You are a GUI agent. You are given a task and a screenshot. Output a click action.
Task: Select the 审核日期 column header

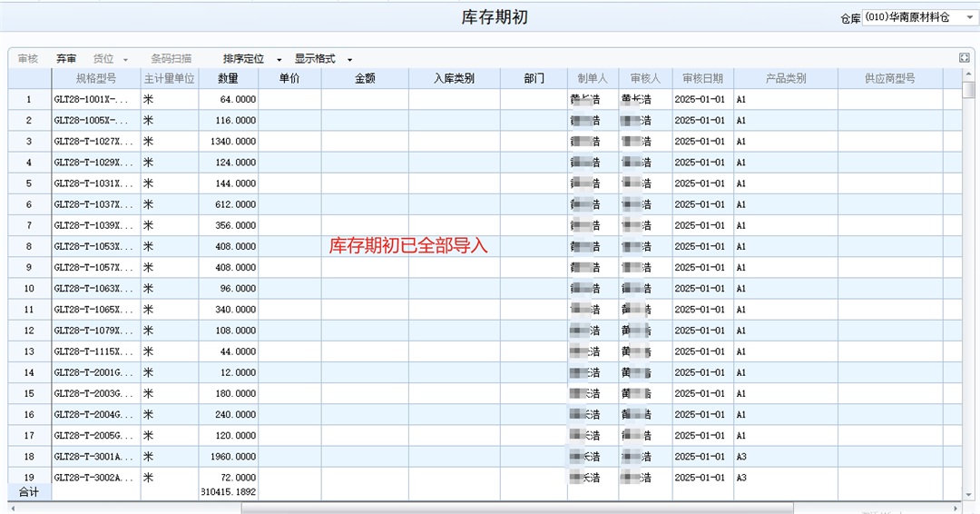(702, 79)
